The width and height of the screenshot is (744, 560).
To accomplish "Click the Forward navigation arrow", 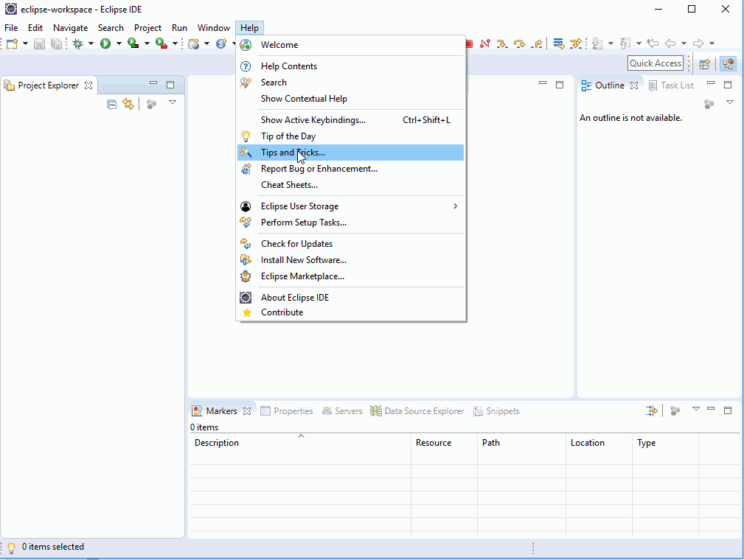I will [698, 43].
